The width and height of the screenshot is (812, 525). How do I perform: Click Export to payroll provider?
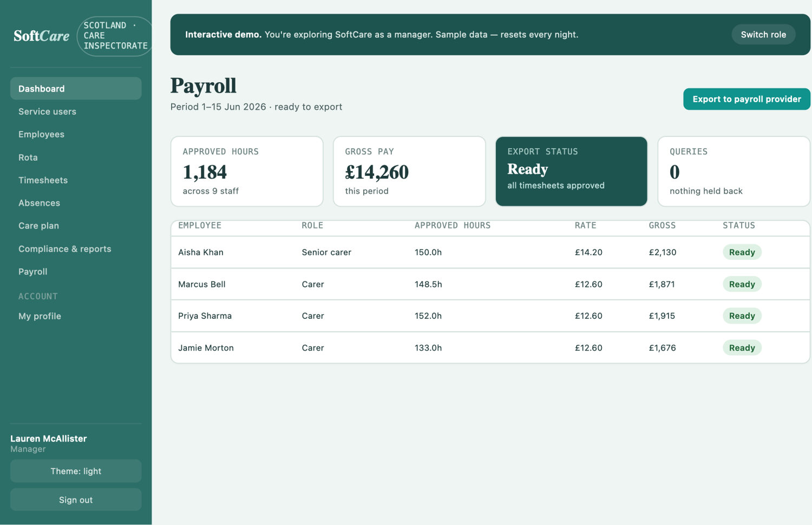tap(746, 99)
